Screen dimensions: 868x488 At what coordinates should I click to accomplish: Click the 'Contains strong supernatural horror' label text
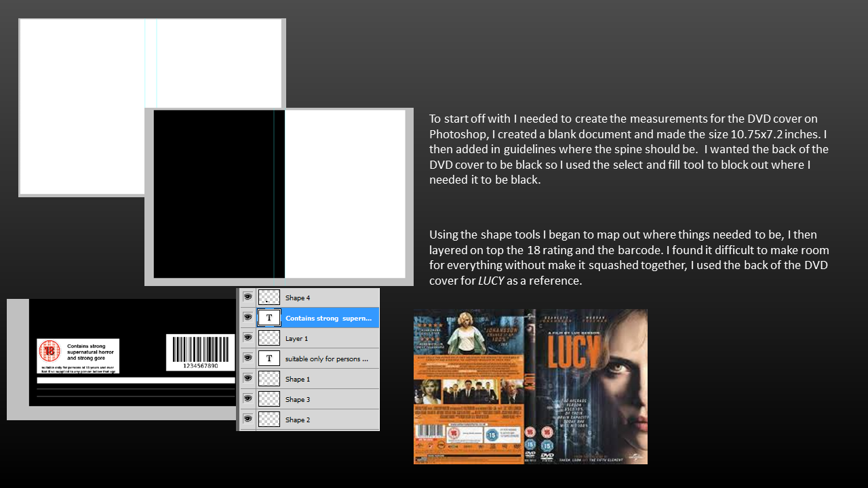pos(90,351)
